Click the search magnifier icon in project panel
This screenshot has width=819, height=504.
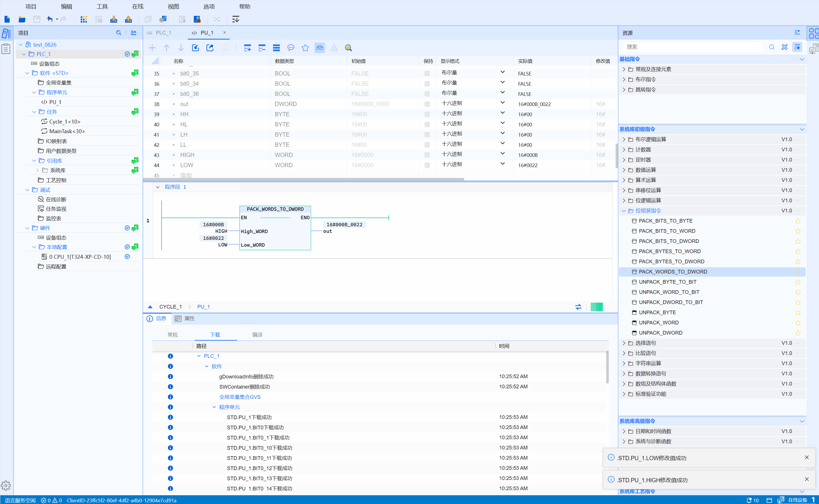[x=118, y=33]
